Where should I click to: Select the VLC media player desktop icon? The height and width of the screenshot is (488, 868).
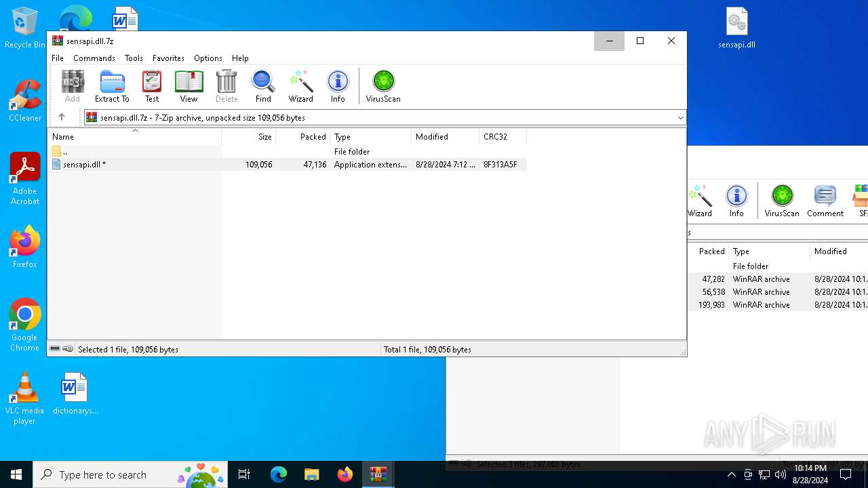(x=24, y=399)
